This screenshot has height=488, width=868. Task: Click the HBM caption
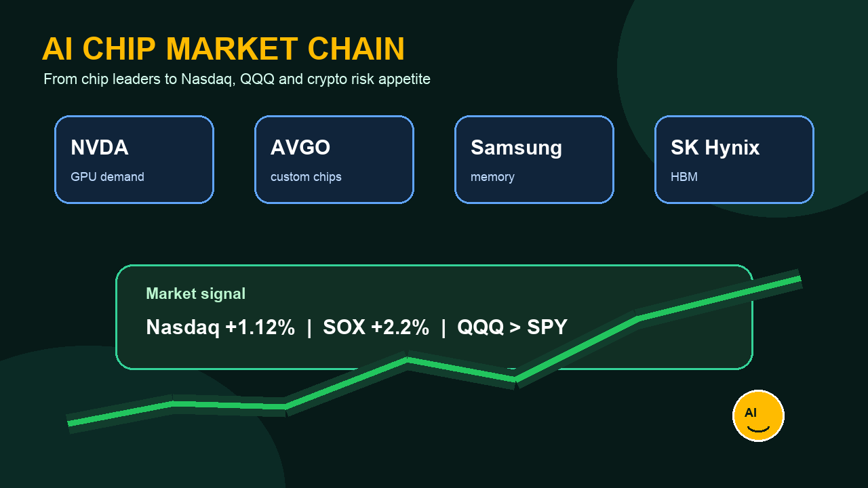coord(684,177)
